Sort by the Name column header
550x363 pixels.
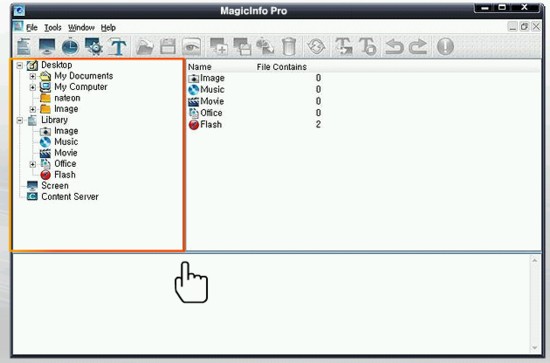200,67
